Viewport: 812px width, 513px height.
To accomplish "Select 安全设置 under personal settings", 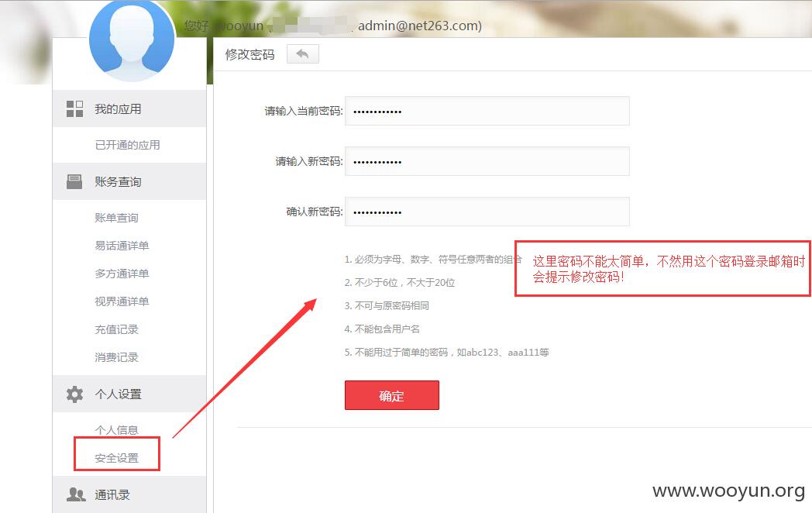I will click(x=116, y=458).
